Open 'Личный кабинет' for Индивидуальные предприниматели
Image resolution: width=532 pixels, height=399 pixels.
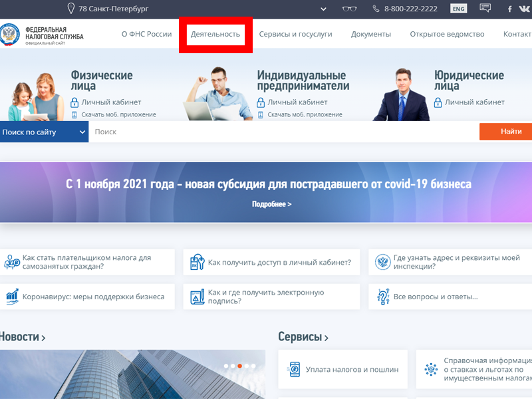297,102
